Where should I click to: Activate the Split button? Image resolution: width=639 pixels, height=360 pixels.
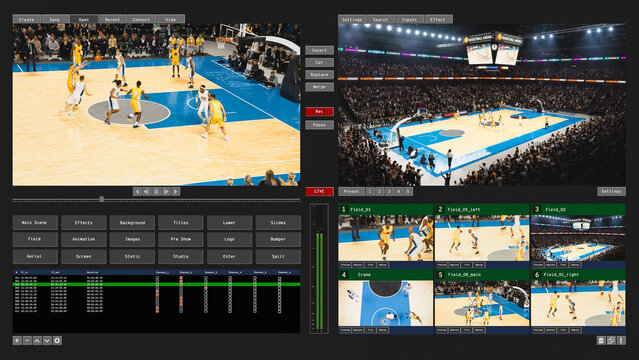pos(278,256)
